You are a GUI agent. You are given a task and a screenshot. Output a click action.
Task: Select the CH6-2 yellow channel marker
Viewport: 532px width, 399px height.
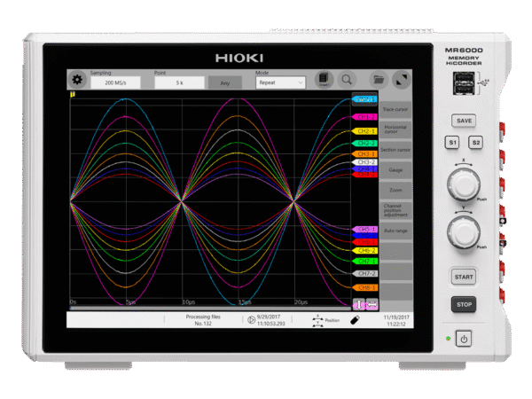364,251
